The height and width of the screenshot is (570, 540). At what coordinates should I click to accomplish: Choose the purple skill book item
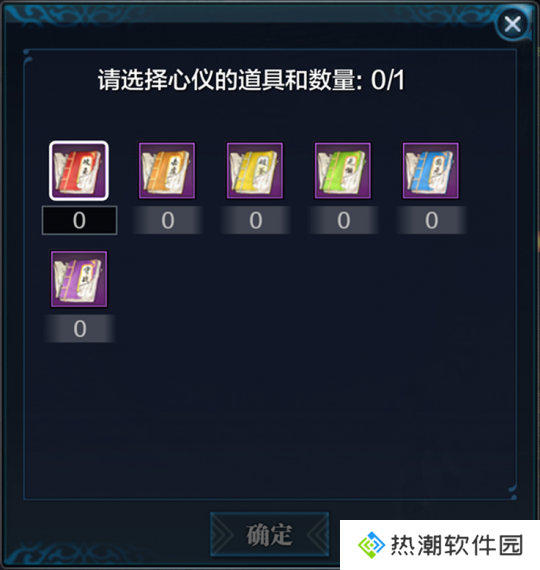point(79,279)
